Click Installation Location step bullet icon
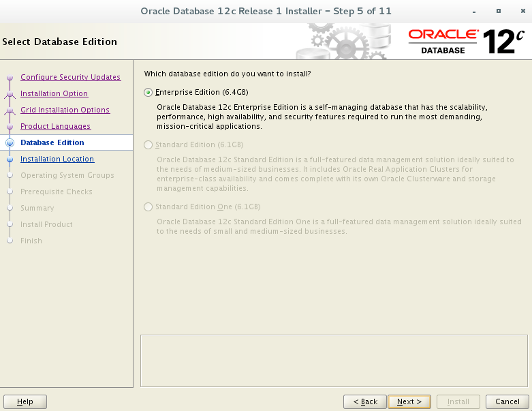Viewport: 532px width, 411px height. (10, 159)
